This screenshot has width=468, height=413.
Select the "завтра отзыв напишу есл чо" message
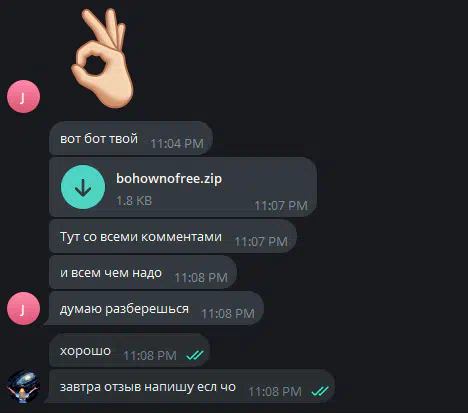189,386
